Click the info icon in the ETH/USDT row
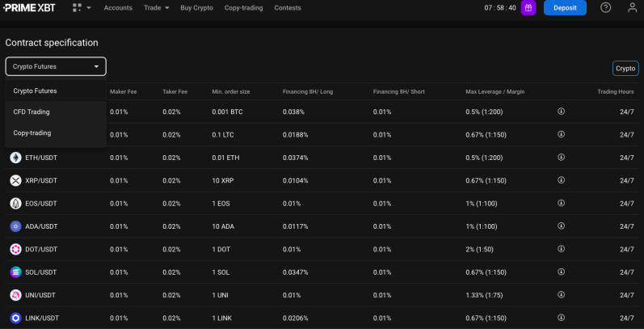Viewport: 644px width, 329px height. click(x=561, y=158)
